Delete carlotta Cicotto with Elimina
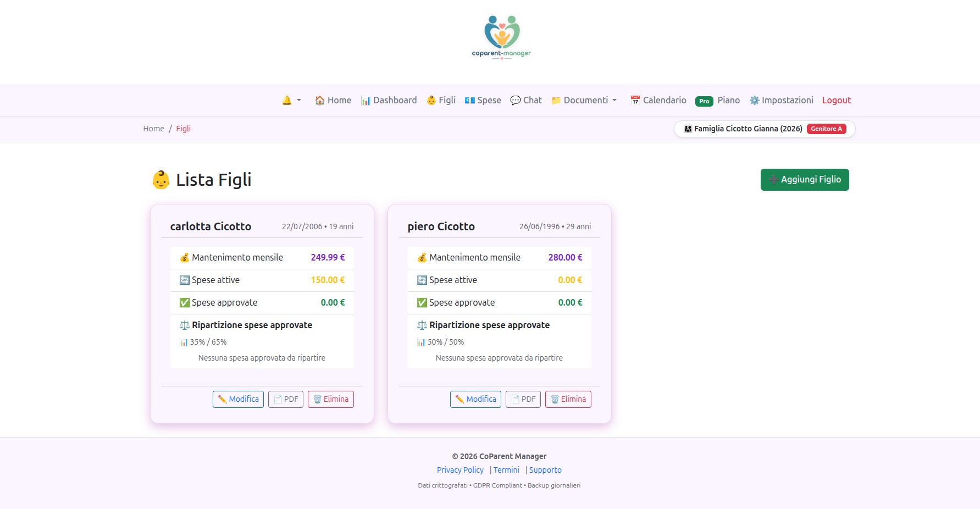The height and width of the screenshot is (509, 980). (331, 399)
